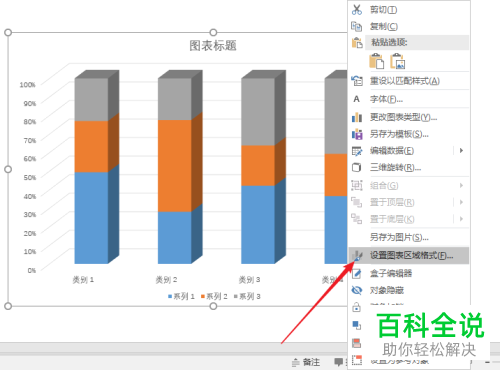The height and width of the screenshot is (370, 500).
Task: Open the 字体(F)... dialog
Action: point(386,99)
